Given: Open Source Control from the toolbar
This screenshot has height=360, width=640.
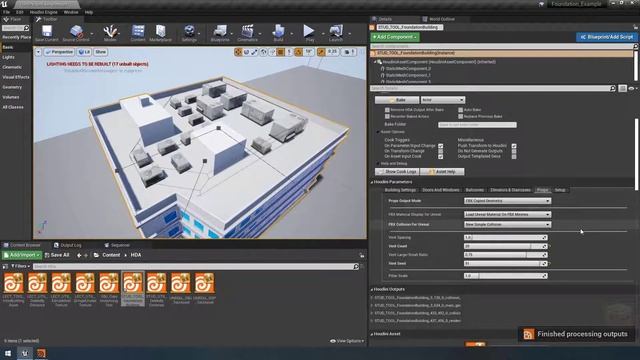Looking at the screenshot, I should tap(76, 31).
